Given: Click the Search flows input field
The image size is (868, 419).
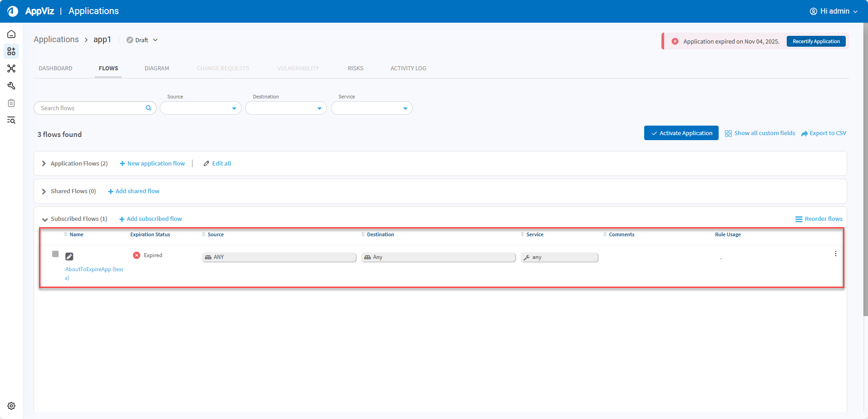Looking at the screenshot, I should (91, 108).
